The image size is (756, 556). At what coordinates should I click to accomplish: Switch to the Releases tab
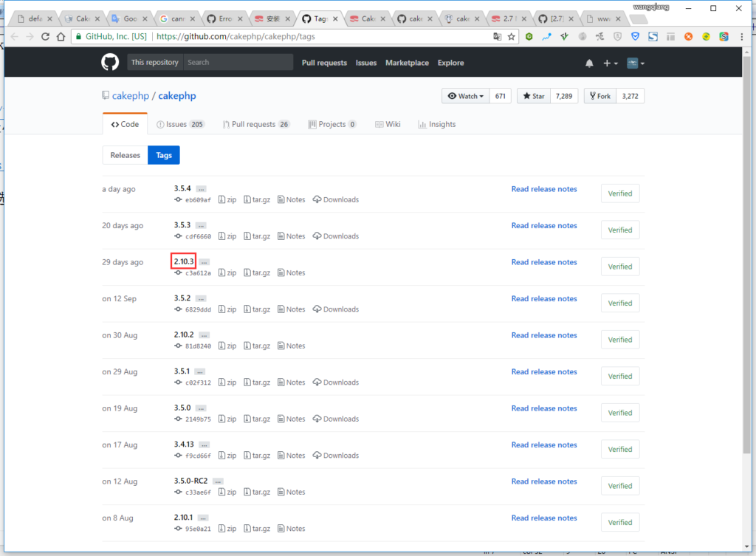click(x=124, y=155)
